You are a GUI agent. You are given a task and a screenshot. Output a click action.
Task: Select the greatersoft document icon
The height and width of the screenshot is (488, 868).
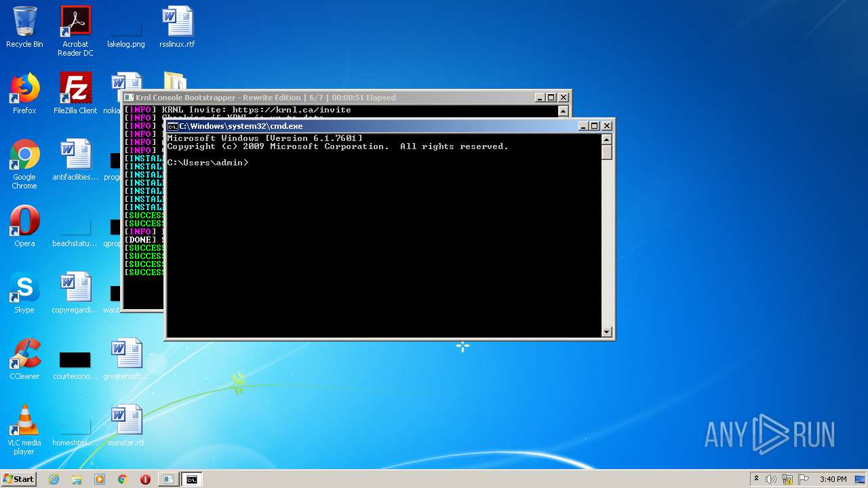(x=126, y=359)
